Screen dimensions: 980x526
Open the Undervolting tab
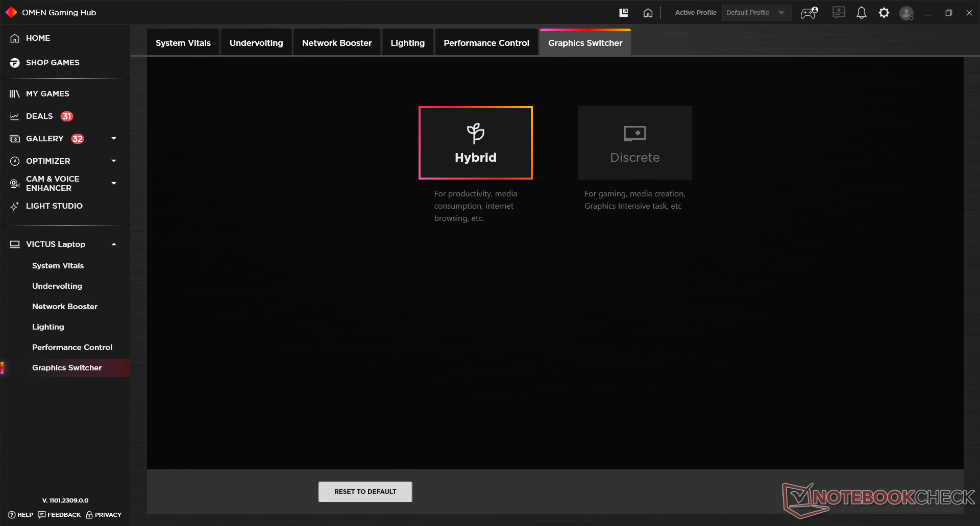256,43
